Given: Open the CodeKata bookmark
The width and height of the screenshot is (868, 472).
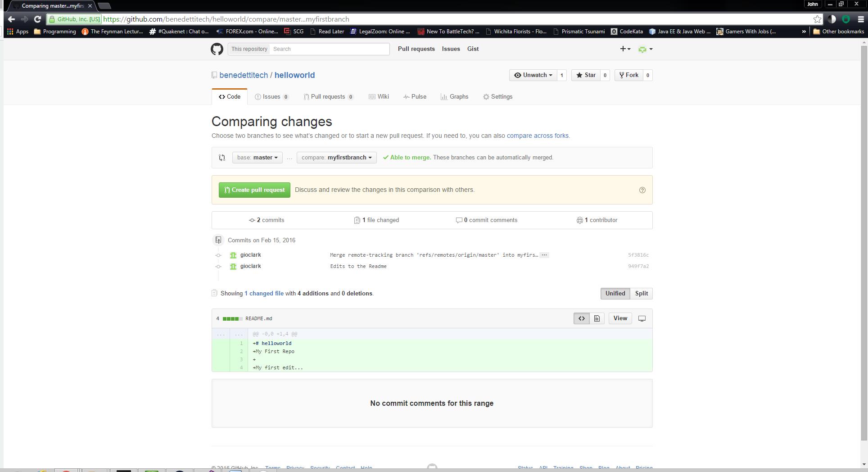Looking at the screenshot, I should click(627, 32).
